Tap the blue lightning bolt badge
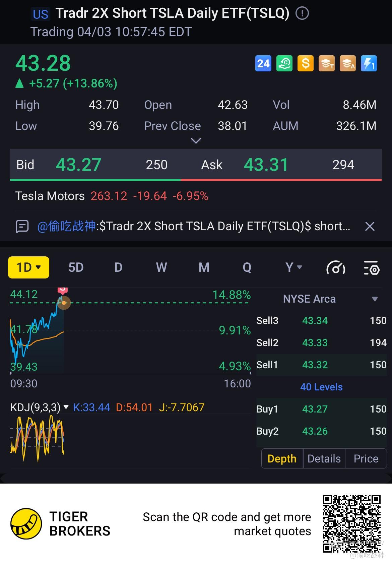This screenshot has height=564, width=392. (369, 63)
